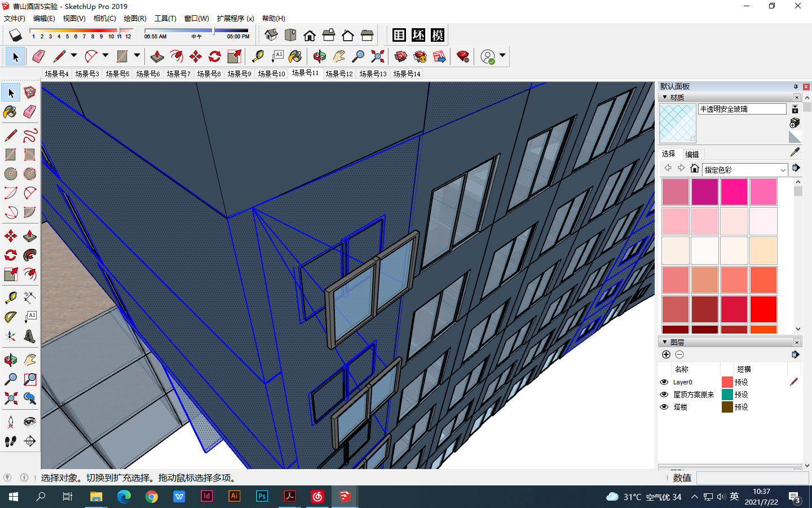The width and height of the screenshot is (812, 508).
Task: Switch to scene tab 场景号12
Action: (x=339, y=74)
